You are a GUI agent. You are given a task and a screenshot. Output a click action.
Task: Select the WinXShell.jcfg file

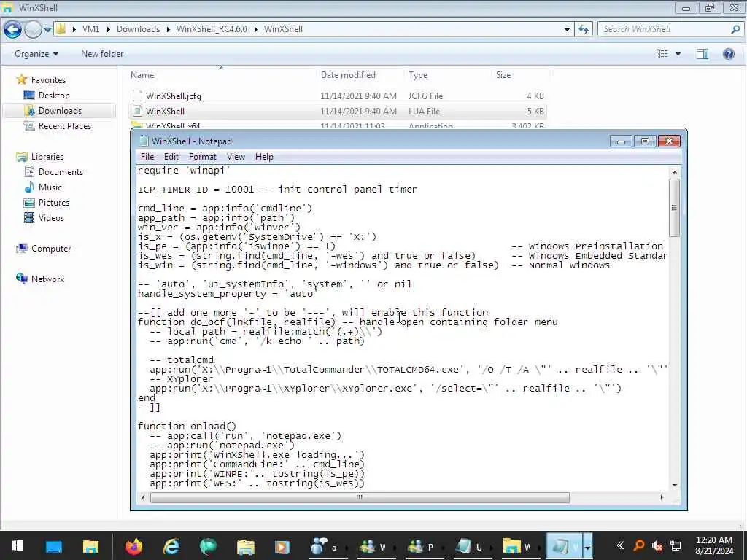coord(174,96)
